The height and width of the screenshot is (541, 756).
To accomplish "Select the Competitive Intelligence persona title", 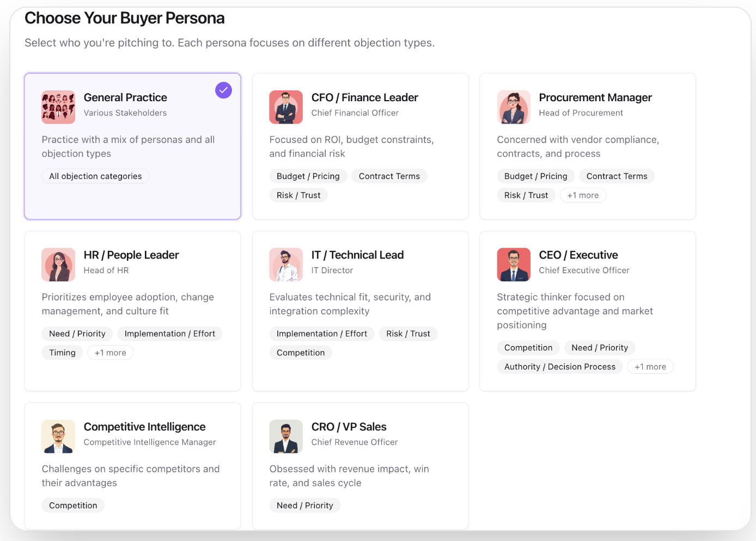I will point(144,427).
